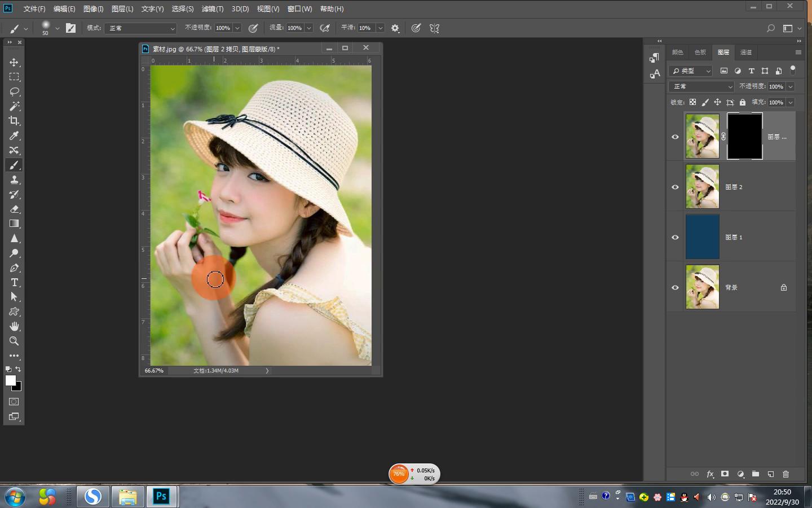Viewport: 812px width, 508px height.
Task: Hide the 图层 2 layer eye
Action: [x=675, y=187]
